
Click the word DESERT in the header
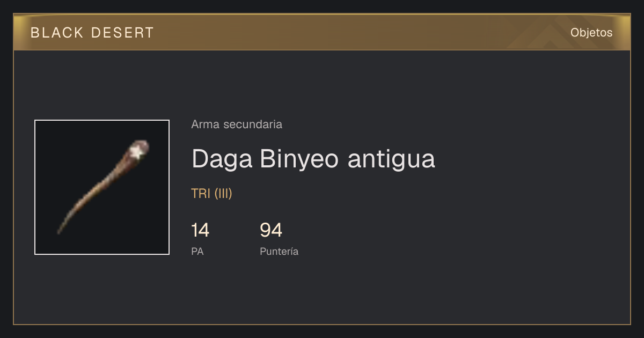point(123,33)
